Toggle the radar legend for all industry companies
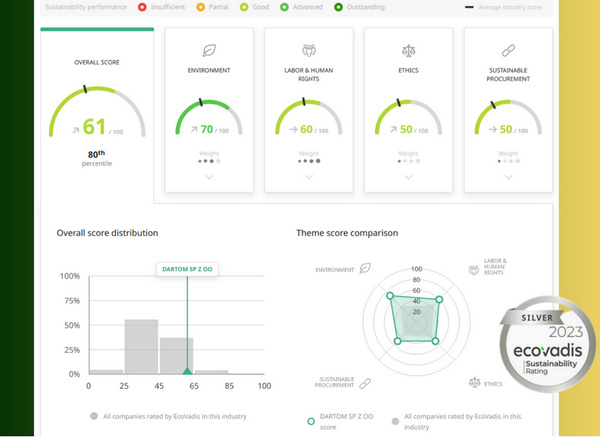This screenshot has width=600, height=437. point(457,421)
